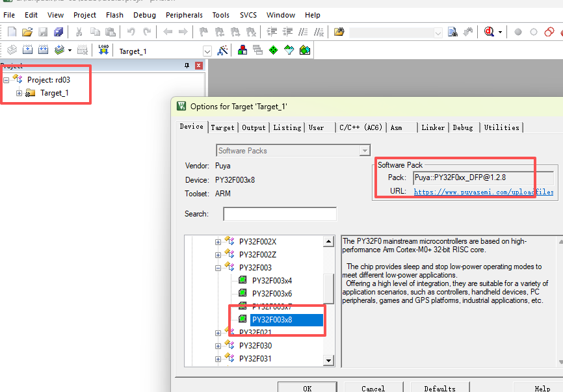Collapse the PY32F003 device group
Image resolution: width=563 pixels, height=392 pixels.
[x=218, y=268]
